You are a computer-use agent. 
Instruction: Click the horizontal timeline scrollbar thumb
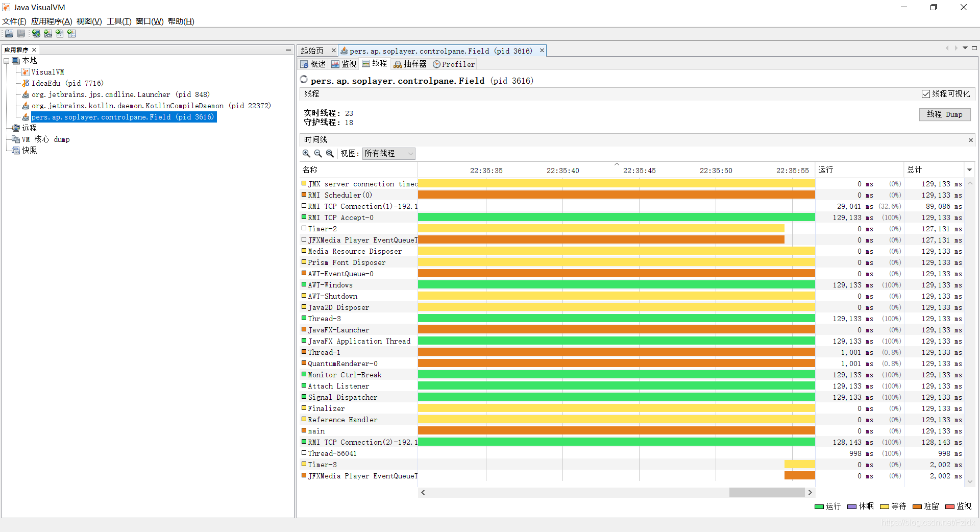[767, 493]
